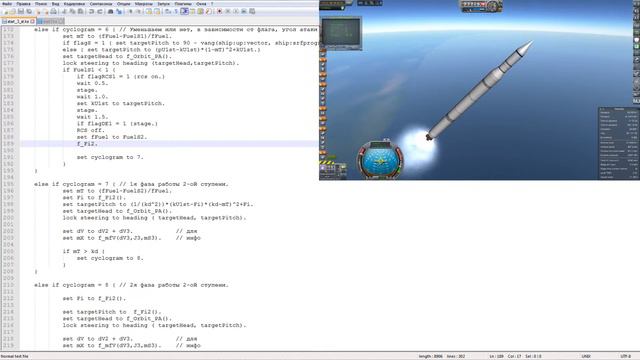Viewport: 640px width, 360px height.
Task: Toggle word wrap toolbar icon
Action: pos(168,11)
